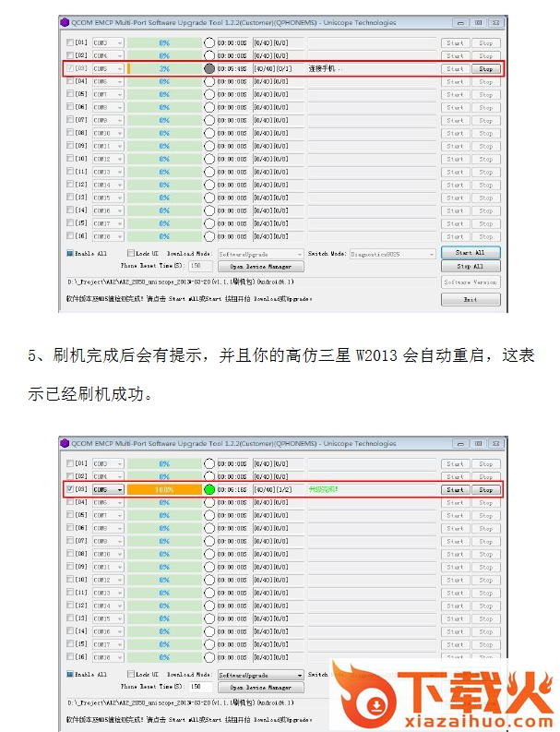The image size is (560, 732).
Task: Click the orange 100% progress bar
Action: click(164, 489)
